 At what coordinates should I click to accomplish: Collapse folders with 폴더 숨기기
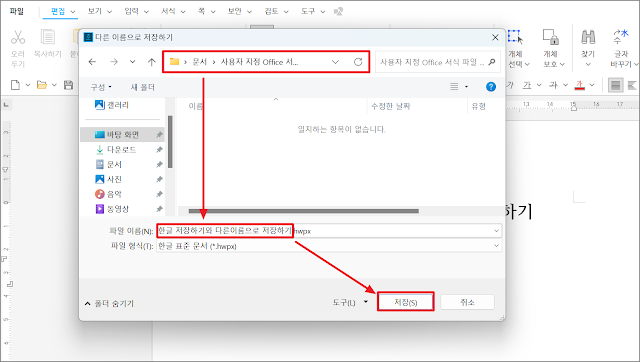click(109, 304)
